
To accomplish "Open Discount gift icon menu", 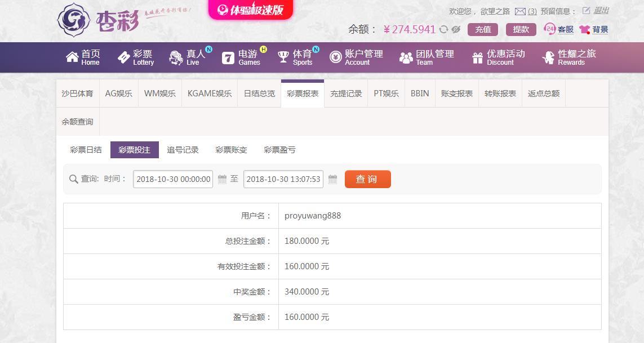I will pyautogui.click(x=477, y=57).
